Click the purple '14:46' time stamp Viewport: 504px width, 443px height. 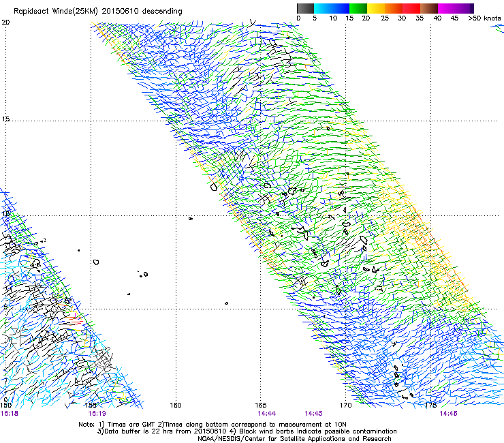click(448, 414)
